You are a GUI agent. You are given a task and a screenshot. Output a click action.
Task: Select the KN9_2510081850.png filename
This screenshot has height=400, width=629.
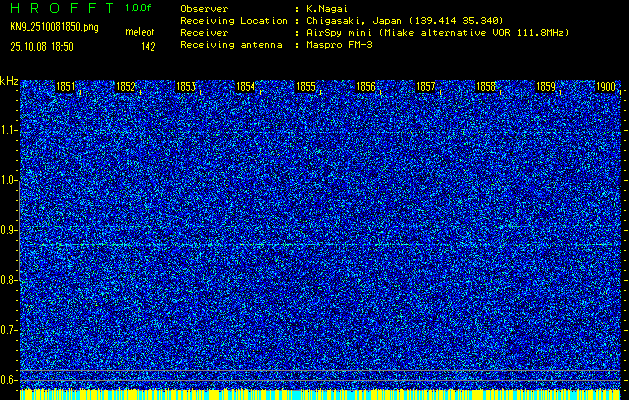[55, 26]
